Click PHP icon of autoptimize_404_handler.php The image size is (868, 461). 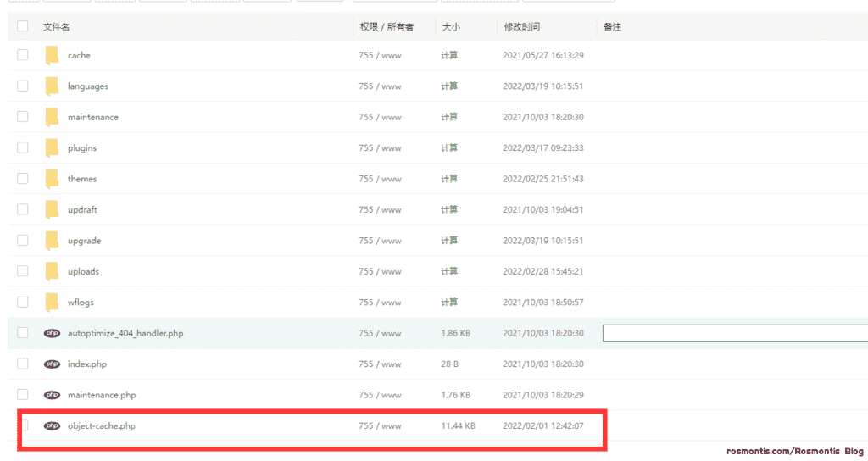(52, 333)
